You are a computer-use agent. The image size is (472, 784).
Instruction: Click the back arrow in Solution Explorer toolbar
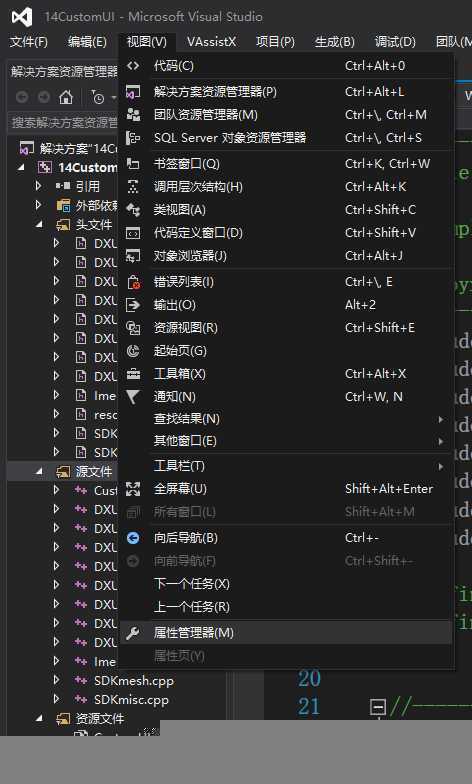coord(22,96)
